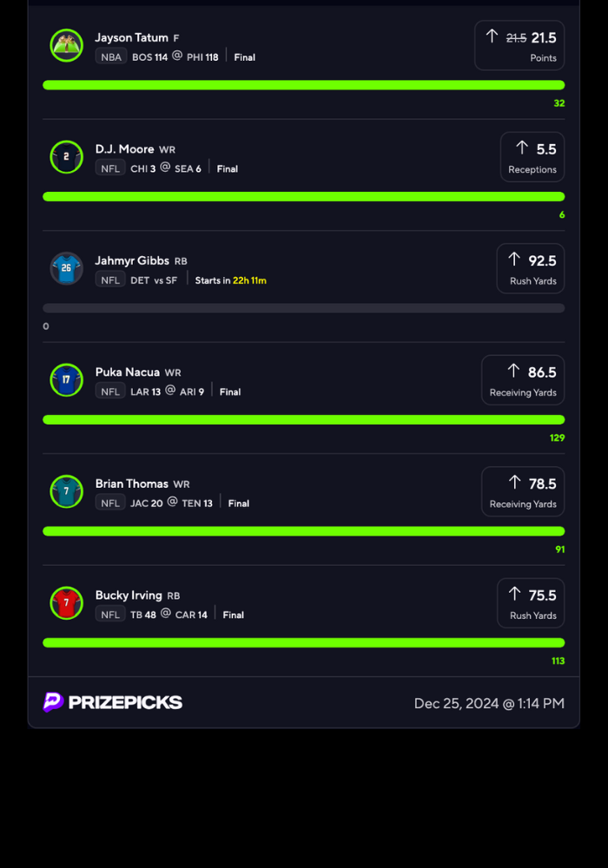Click Brian Thomas' 78.5 Receiving Yards box

(x=523, y=491)
